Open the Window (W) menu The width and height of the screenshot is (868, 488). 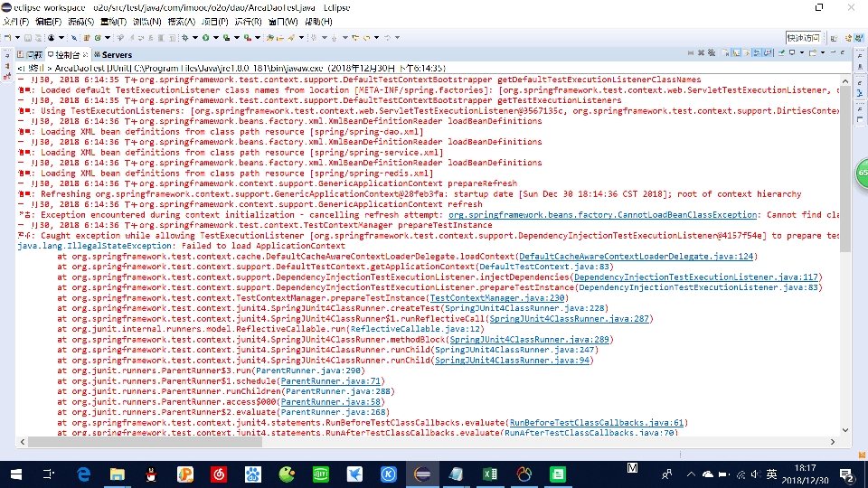283,22
